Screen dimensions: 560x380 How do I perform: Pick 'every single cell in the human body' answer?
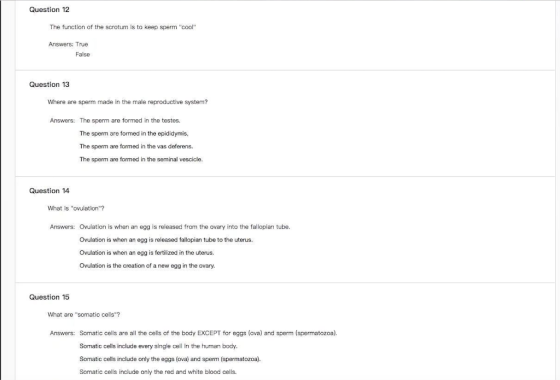(158, 346)
